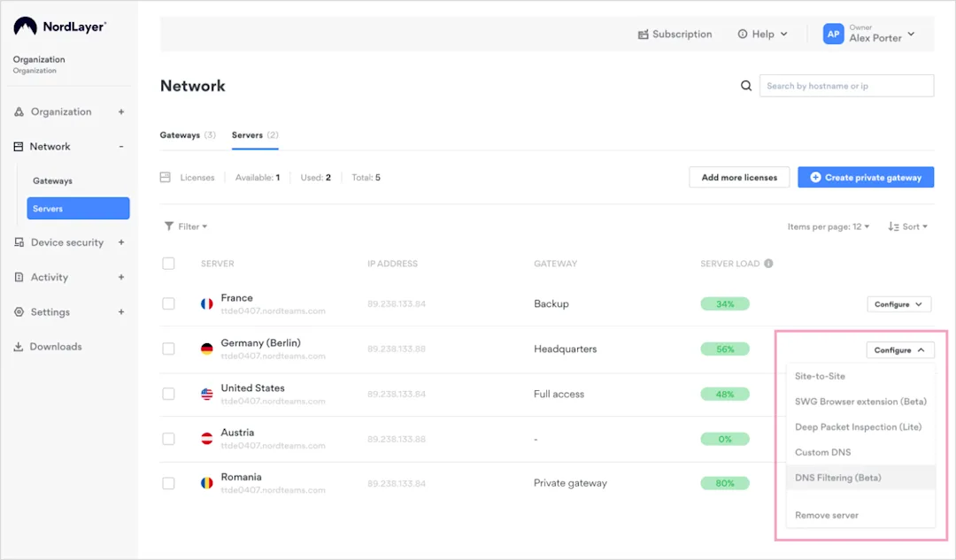This screenshot has width=956, height=560.
Task: Click Add more licenses
Action: (739, 177)
